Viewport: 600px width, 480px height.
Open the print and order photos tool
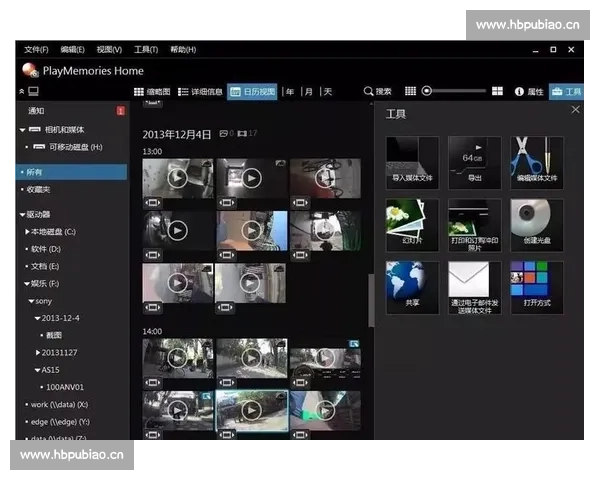(x=474, y=224)
